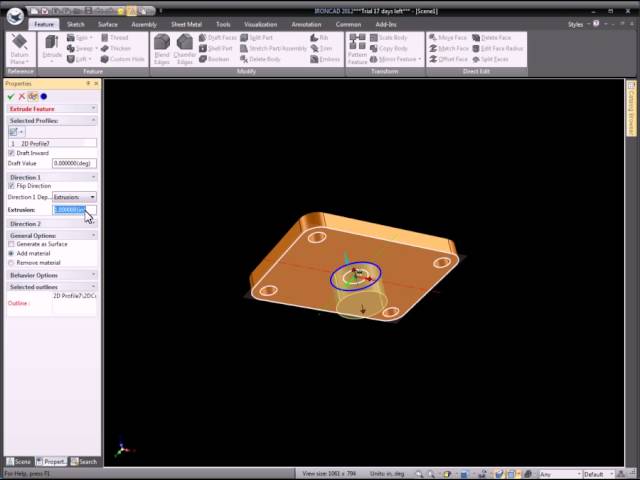
Task: Open the Search tab at bottom
Action: coord(84,462)
